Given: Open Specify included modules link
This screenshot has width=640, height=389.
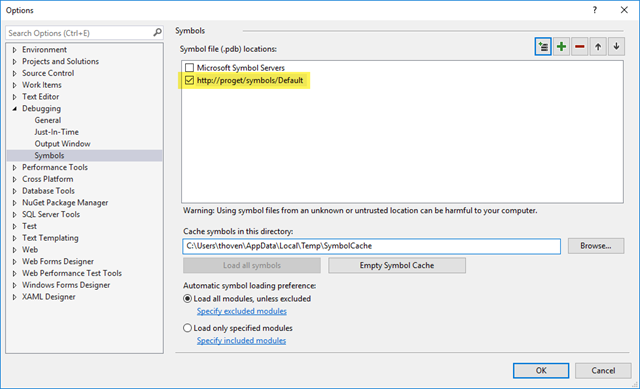Looking at the screenshot, I should coord(241,341).
